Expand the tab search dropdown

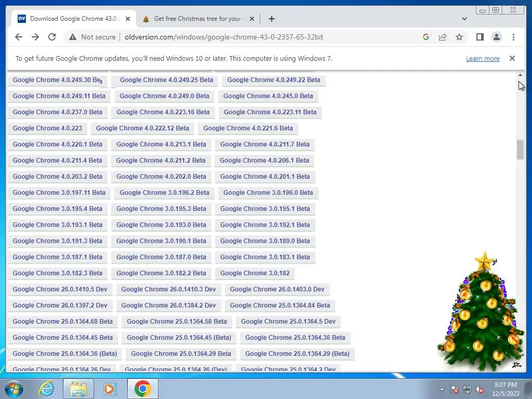(464, 19)
